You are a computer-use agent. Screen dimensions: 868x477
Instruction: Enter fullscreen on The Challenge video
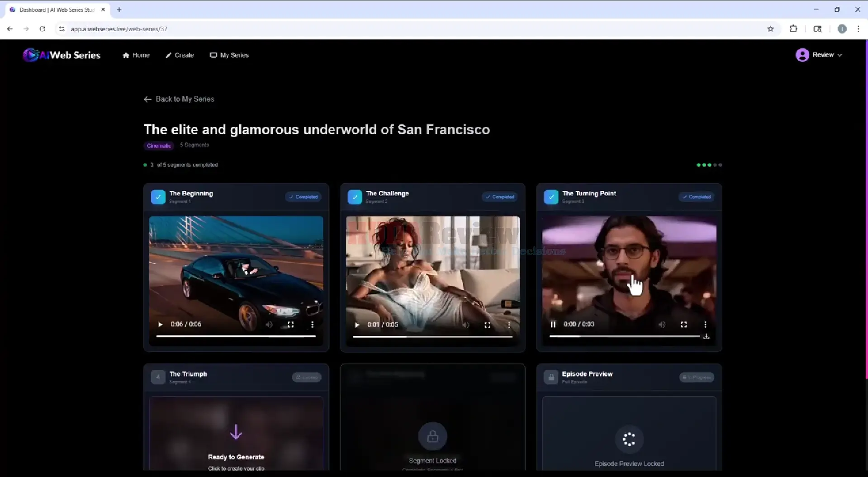(x=487, y=325)
